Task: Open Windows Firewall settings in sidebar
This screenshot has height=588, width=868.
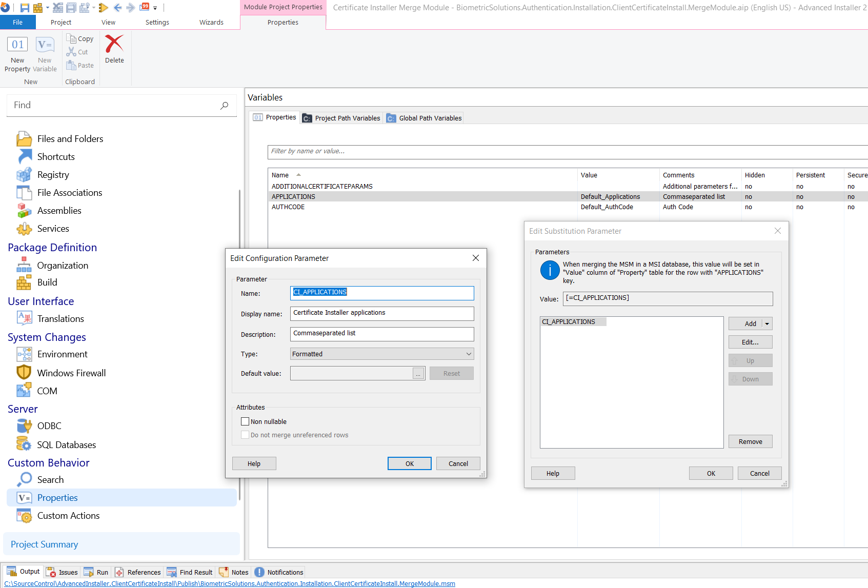Action: click(x=71, y=373)
